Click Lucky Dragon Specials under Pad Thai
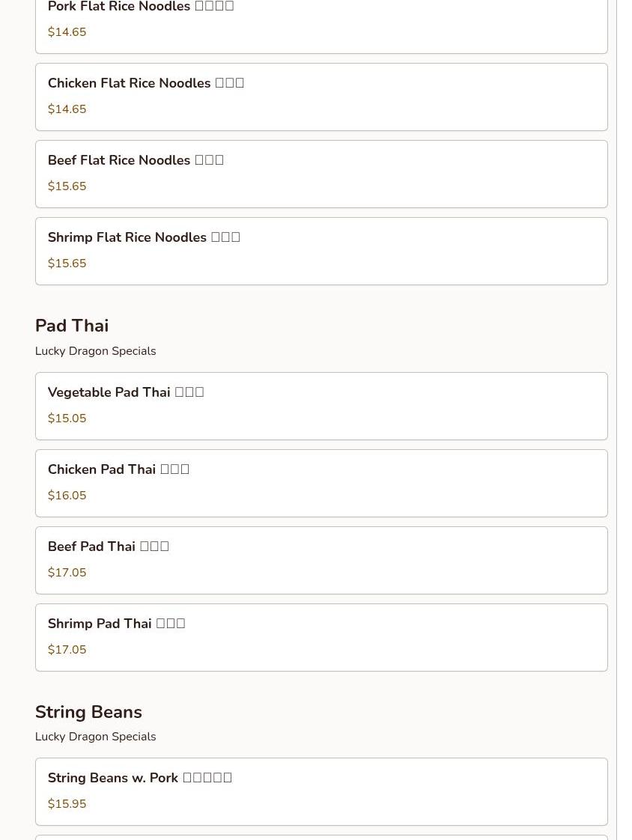 pos(95,351)
